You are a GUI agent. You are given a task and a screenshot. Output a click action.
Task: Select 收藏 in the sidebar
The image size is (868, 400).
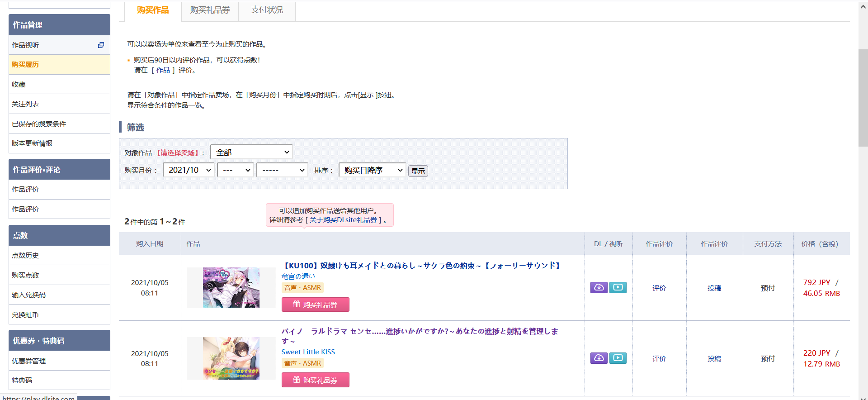click(19, 85)
